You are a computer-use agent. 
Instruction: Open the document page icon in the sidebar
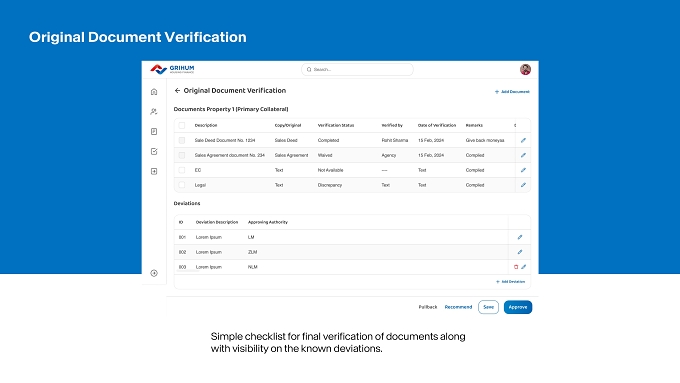pos(154,131)
